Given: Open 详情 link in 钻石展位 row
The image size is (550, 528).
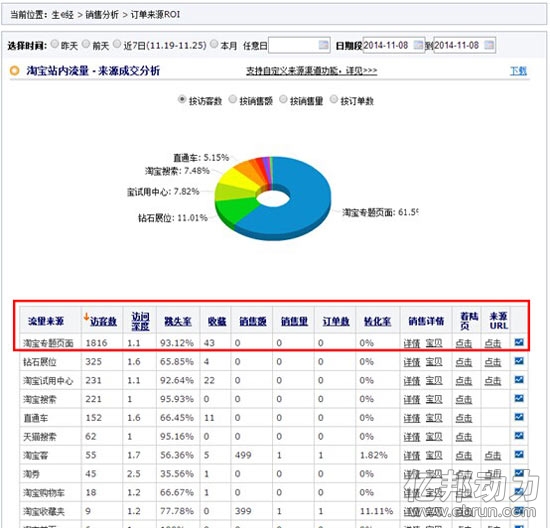Looking at the screenshot, I should (x=412, y=362).
